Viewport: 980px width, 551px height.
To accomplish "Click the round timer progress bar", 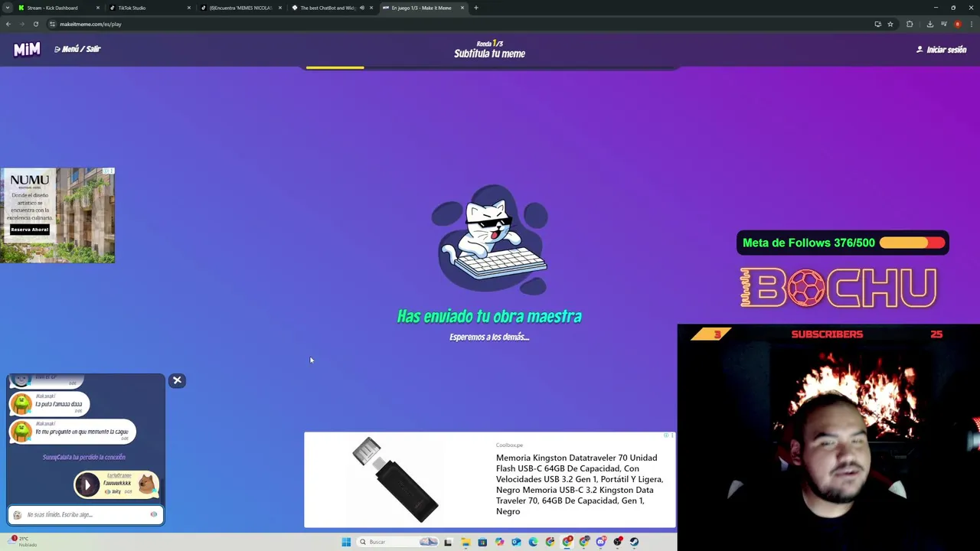I will point(490,67).
